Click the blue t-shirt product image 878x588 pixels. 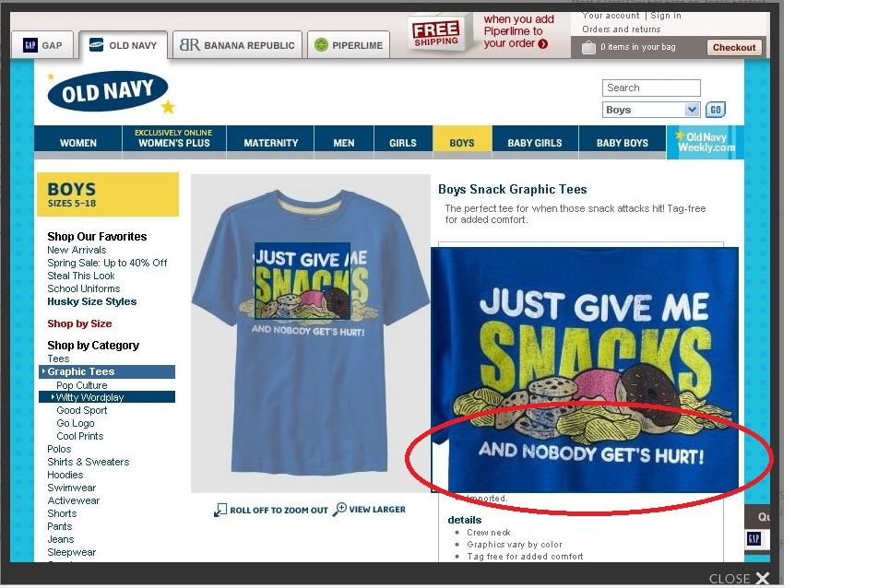pyautogui.click(x=311, y=334)
